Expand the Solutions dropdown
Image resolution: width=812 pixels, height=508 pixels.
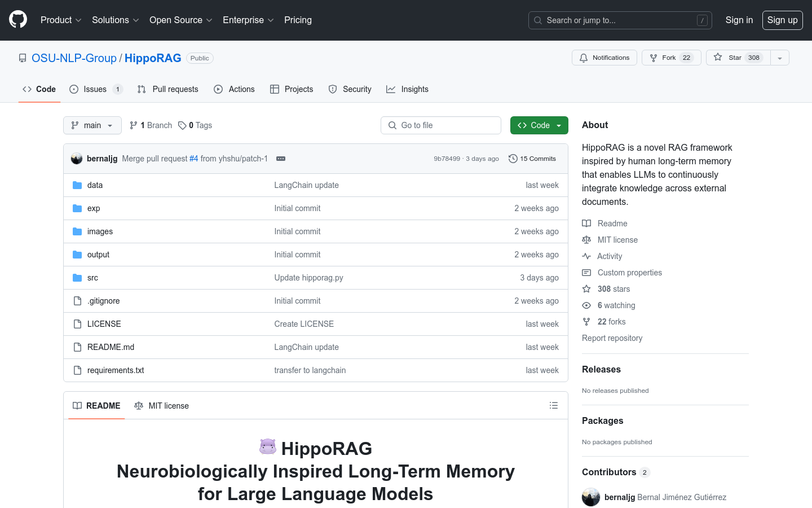[116, 20]
